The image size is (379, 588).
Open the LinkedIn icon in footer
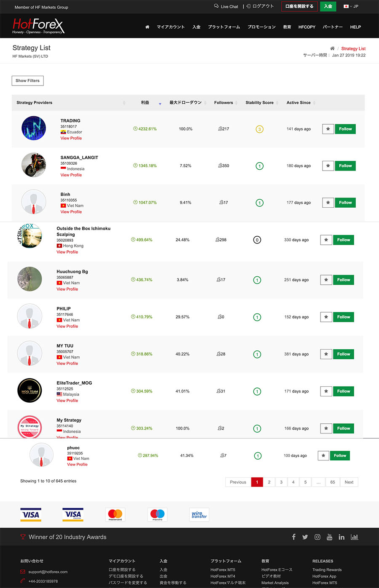tap(342, 537)
